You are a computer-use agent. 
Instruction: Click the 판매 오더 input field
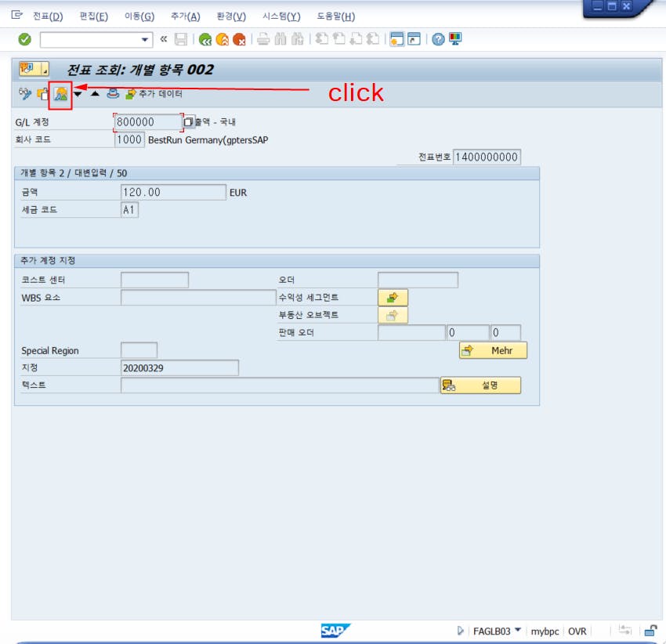click(x=411, y=333)
